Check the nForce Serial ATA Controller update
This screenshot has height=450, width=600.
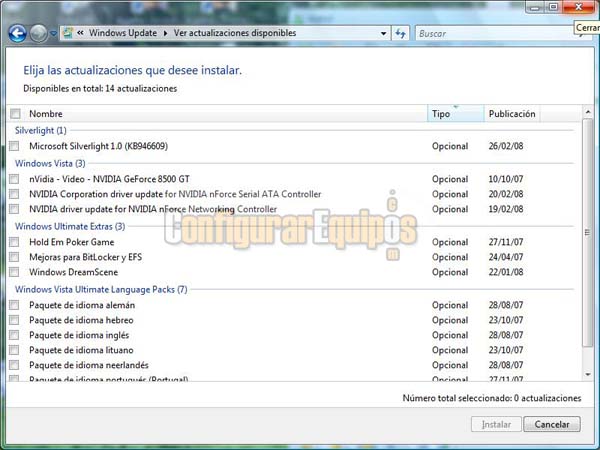[x=14, y=194]
